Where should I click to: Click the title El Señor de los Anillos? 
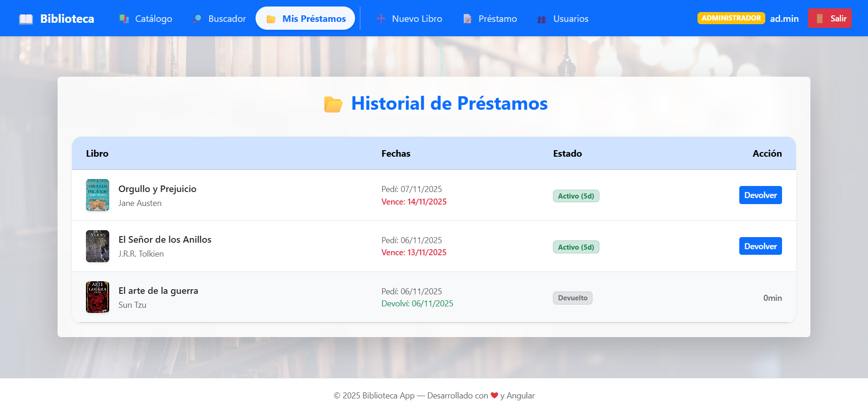coord(165,239)
